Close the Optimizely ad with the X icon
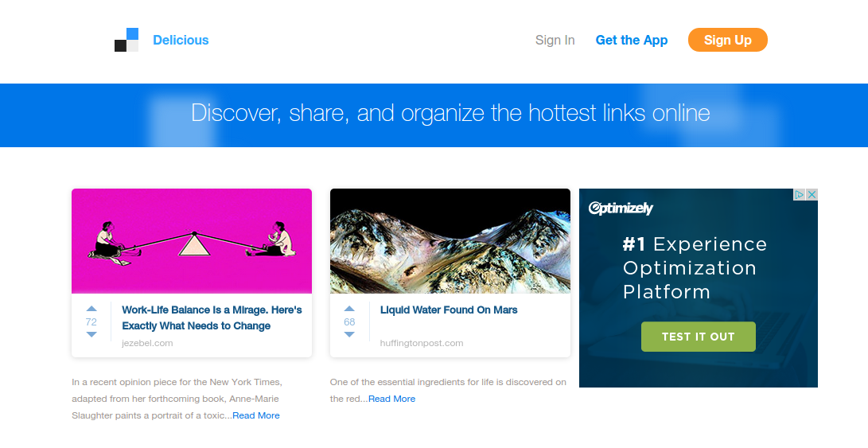 tap(812, 194)
